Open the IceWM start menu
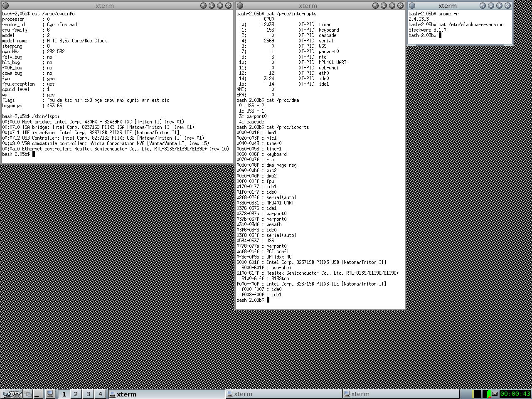Image resolution: width=532 pixels, height=399 pixels. click(12, 394)
